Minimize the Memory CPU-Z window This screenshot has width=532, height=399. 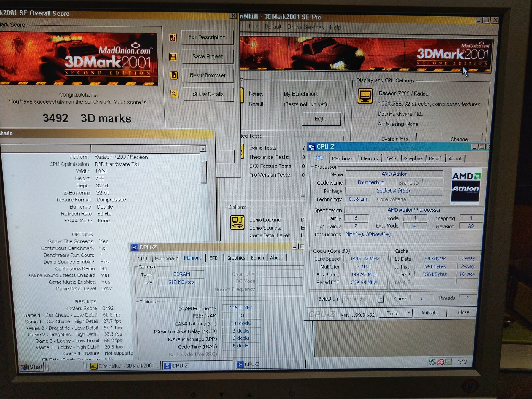click(x=295, y=247)
